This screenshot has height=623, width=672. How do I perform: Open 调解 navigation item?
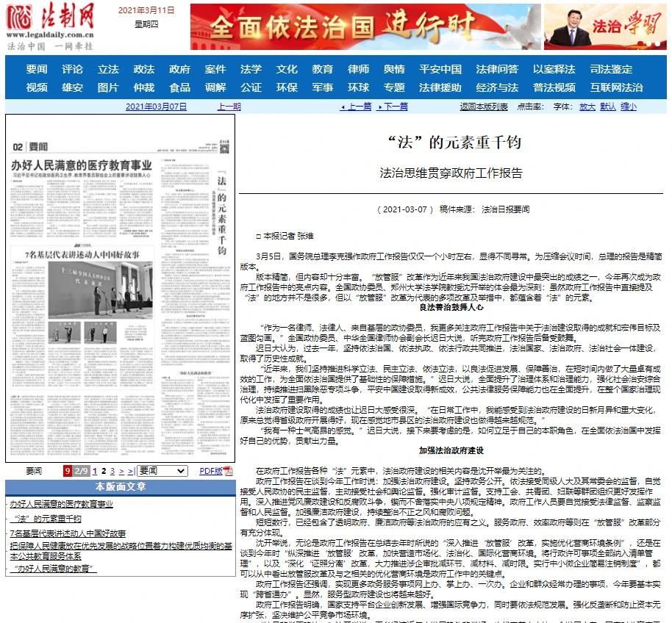[x=215, y=87]
